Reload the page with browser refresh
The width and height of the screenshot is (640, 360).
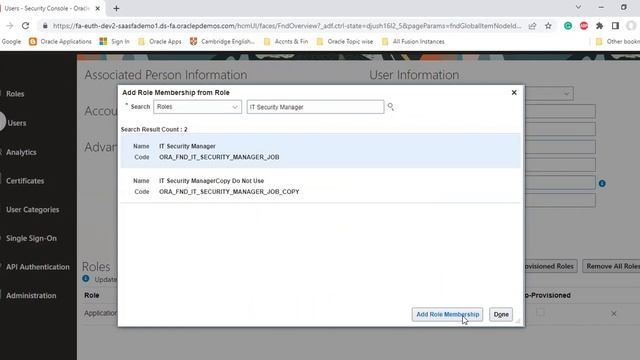coord(25,26)
